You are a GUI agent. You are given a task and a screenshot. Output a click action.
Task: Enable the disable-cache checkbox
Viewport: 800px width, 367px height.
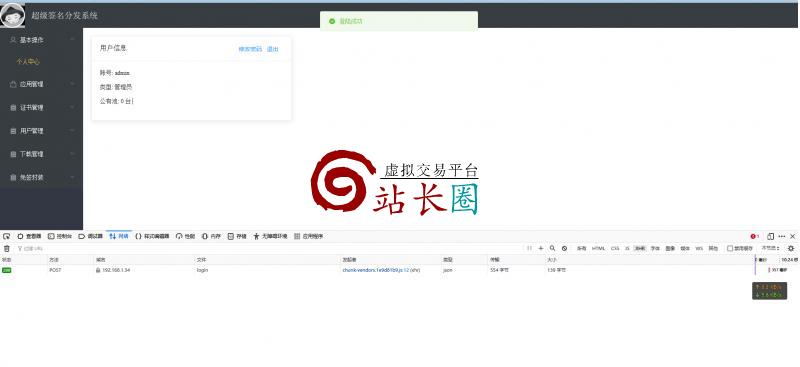(730, 249)
